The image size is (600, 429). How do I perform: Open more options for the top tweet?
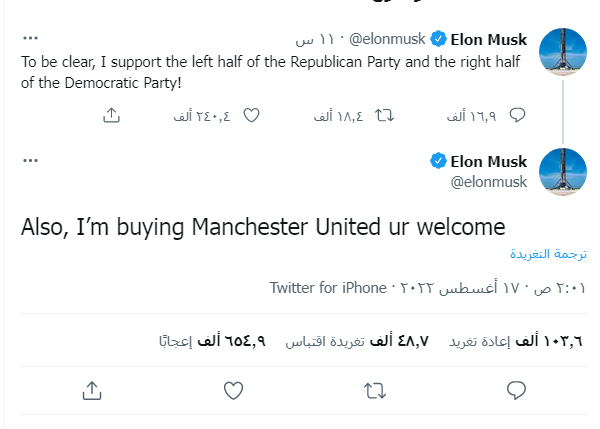pyautogui.click(x=31, y=40)
